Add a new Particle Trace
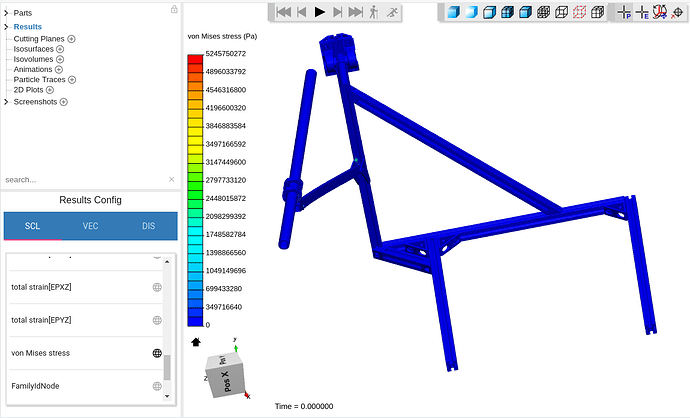This screenshot has width=690, height=418. [72, 80]
